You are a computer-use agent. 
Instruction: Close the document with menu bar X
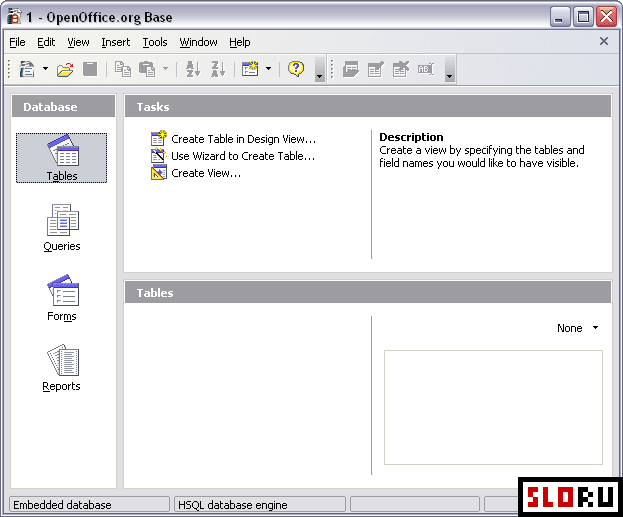(604, 41)
